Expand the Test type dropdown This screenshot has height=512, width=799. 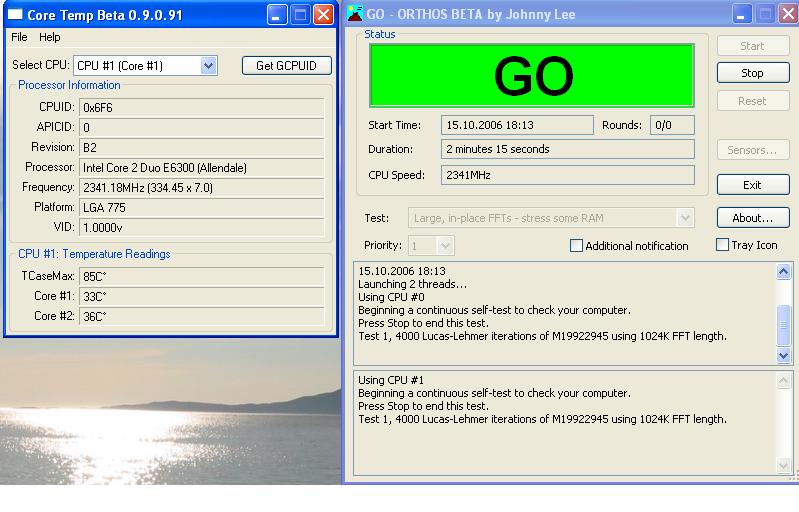[685, 218]
